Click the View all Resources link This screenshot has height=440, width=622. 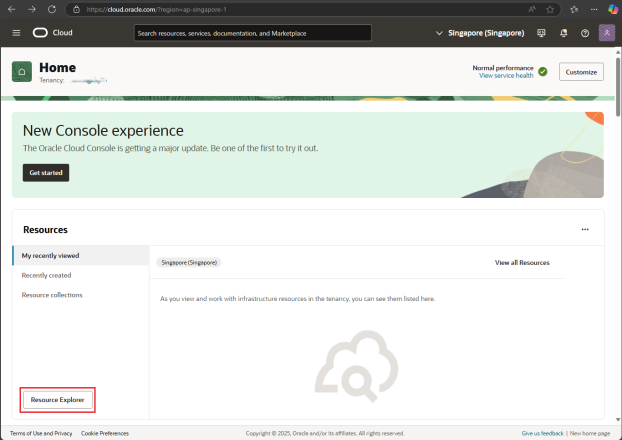pos(522,262)
